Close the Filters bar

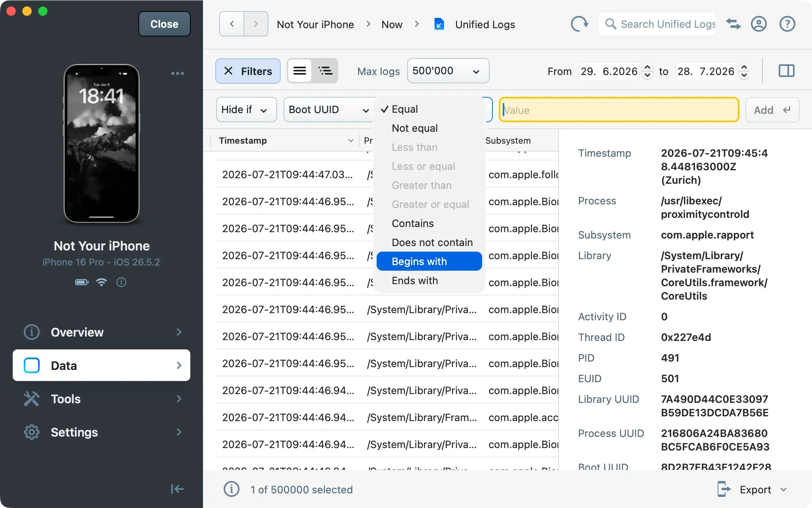click(248, 71)
